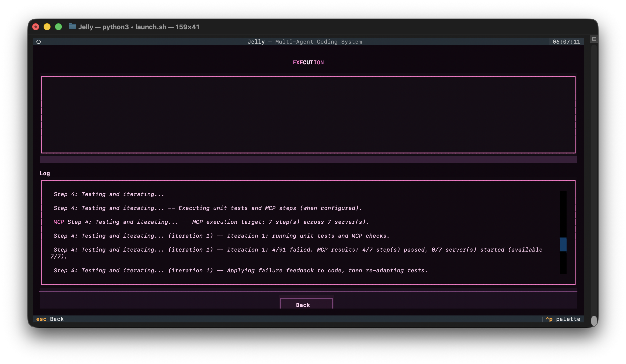626x364 pixels.
Task: Click the blue log scrollbar thumb
Action: (x=563, y=245)
